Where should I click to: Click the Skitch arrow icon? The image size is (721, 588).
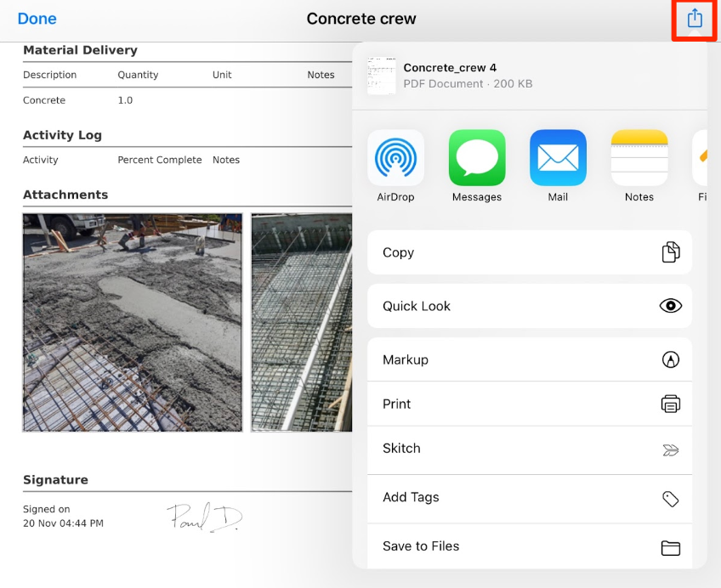pyautogui.click(x=671, y=450)
